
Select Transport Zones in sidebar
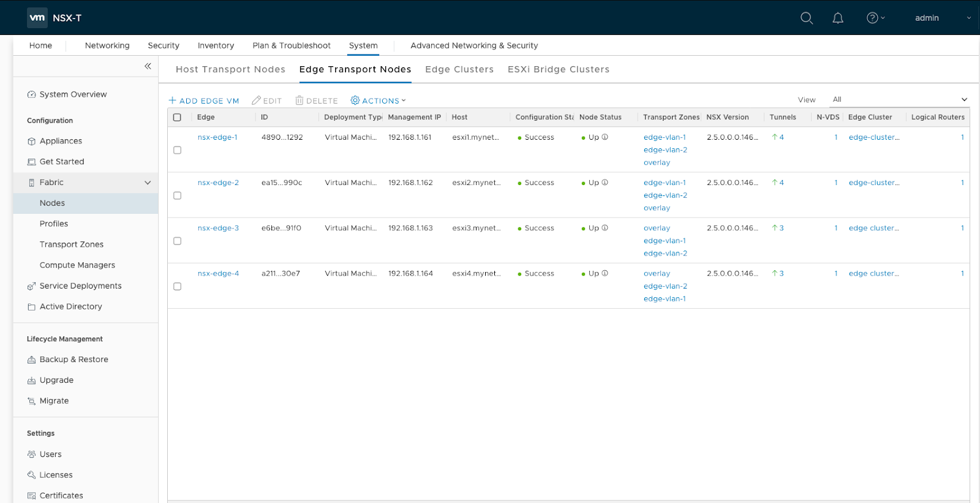72,244
